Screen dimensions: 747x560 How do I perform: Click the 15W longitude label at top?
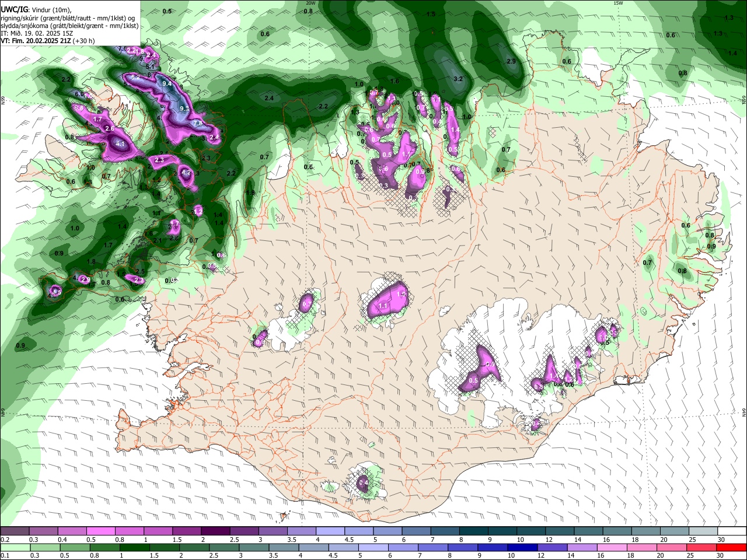click(618, 3)
